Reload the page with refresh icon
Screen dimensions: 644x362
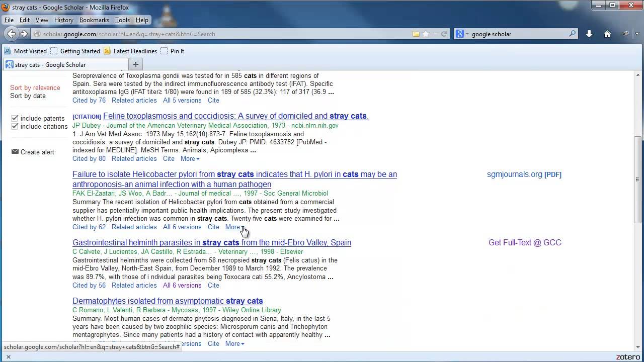pos(444,34)
